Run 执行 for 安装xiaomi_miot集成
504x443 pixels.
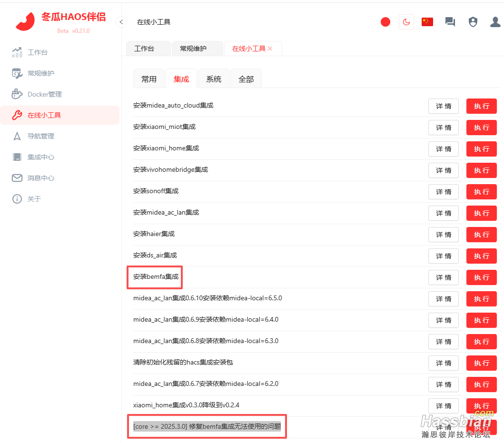(x=482, y=128)
